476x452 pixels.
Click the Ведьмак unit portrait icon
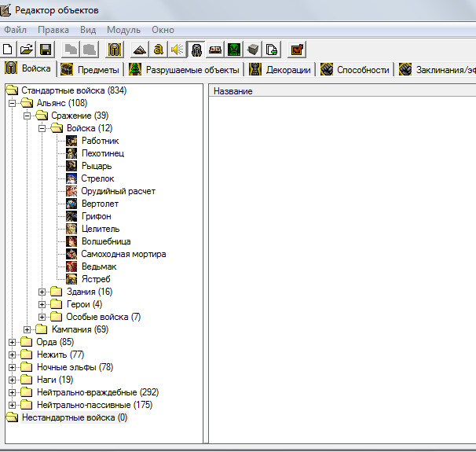(71, 266)
